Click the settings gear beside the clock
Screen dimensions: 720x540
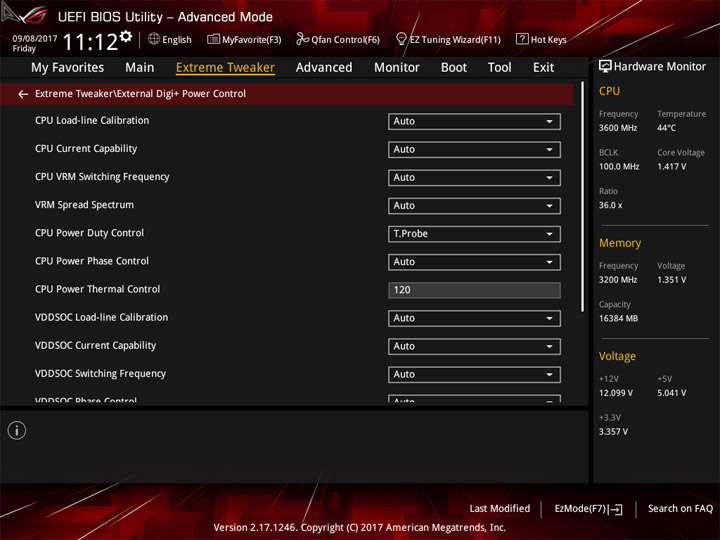126,36
